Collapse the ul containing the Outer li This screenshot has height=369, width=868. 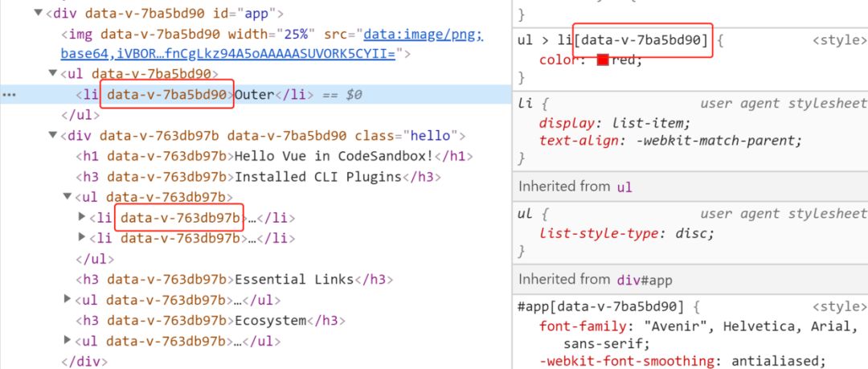tap(53, 75)
